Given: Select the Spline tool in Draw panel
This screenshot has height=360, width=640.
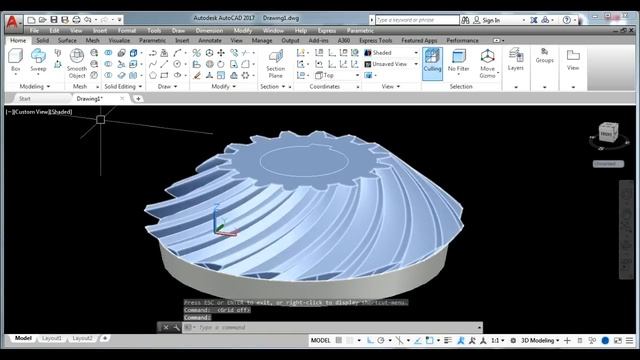Looking at the screenshot, I should point(153,64).
